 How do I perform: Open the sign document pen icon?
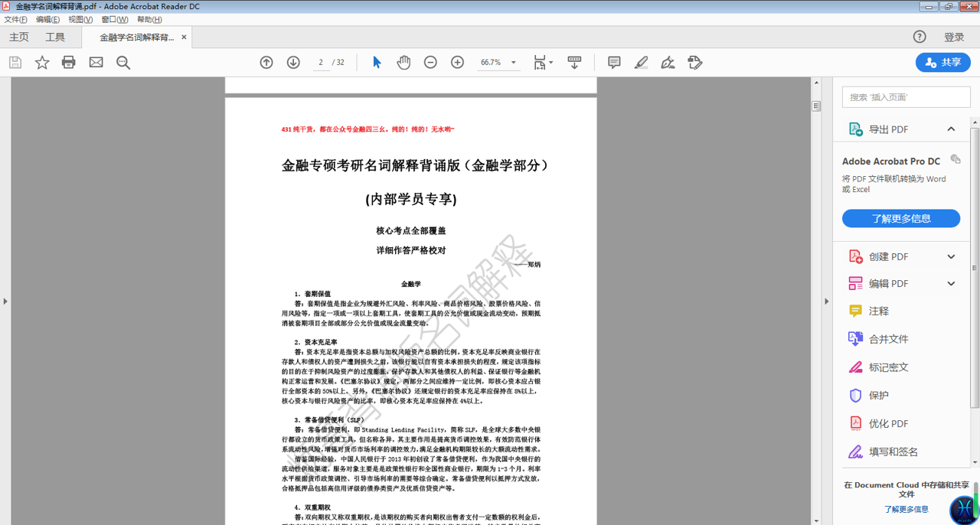coord(668,62)
